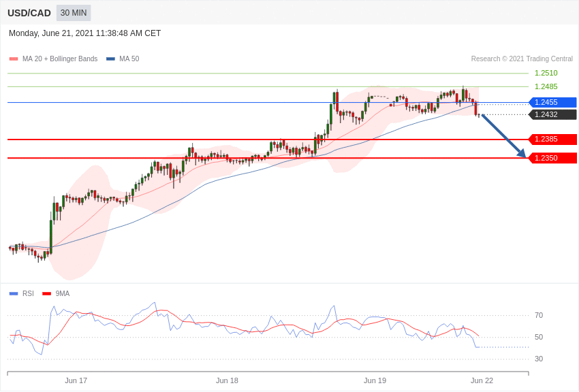Click the RSI legend blue swatch
Image resolution: width=579 pixels, height=392 pixels.
pos(14,293)
